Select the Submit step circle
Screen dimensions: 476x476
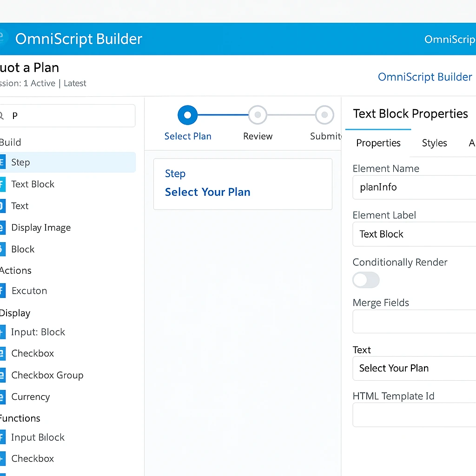(x=324, y=115)
